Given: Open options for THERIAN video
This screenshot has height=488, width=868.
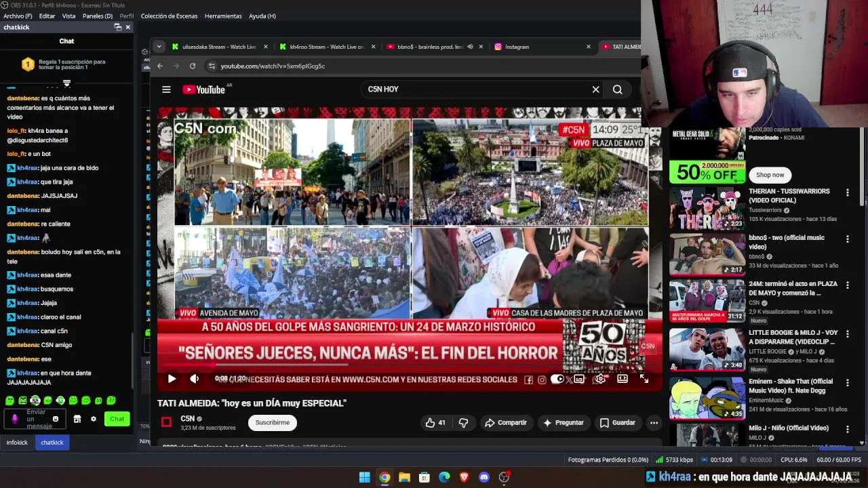Looking at the screenshot, I should 847,193.
